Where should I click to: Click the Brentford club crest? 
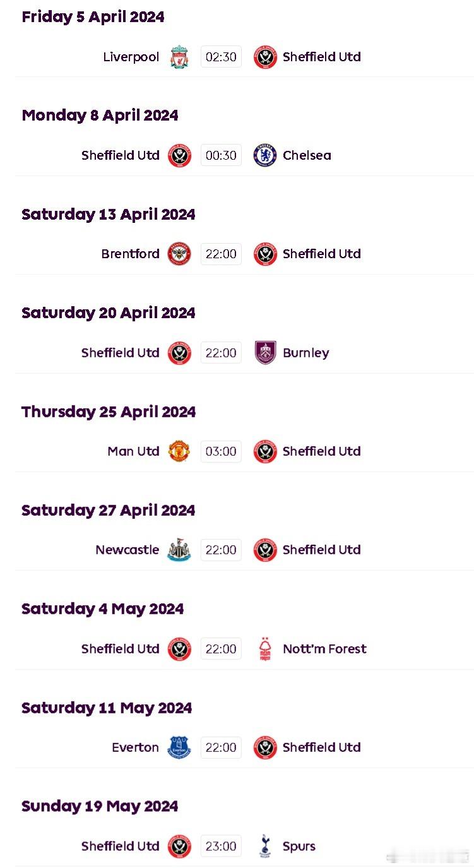pos(179,254)
